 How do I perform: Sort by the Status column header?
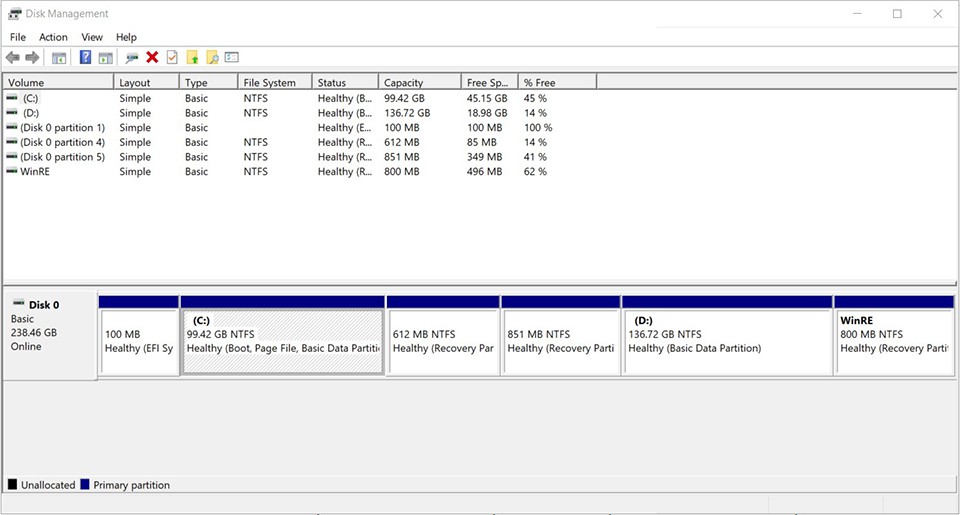click(345, 82)
